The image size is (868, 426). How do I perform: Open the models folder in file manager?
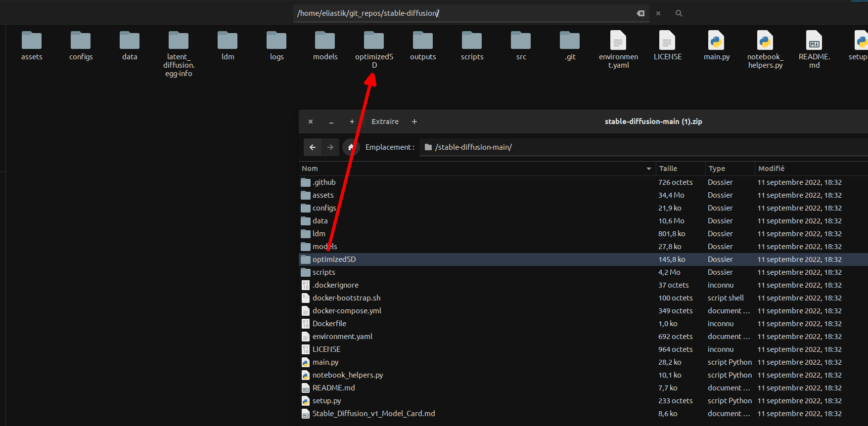(325, 41)
